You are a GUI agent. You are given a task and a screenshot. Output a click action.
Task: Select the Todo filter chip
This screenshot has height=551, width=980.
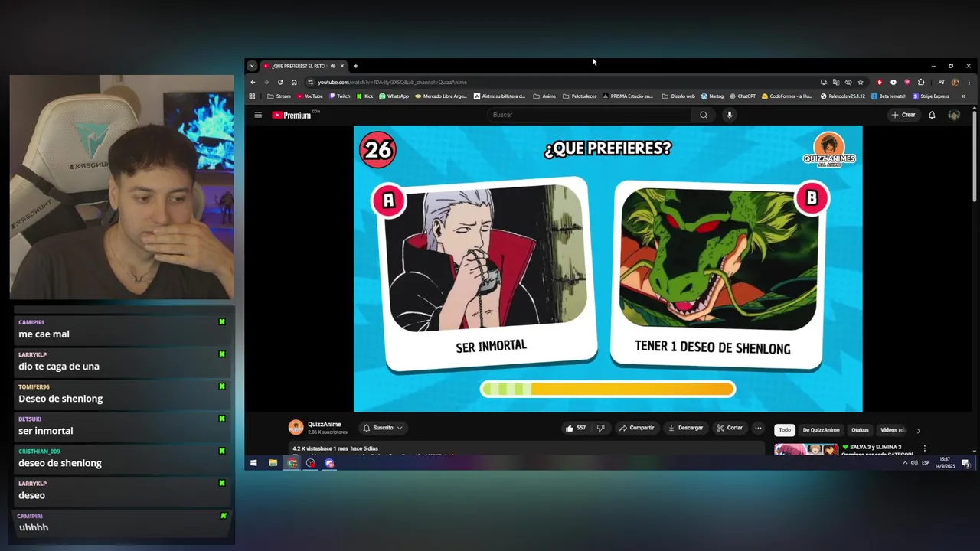tap(785, 430)
